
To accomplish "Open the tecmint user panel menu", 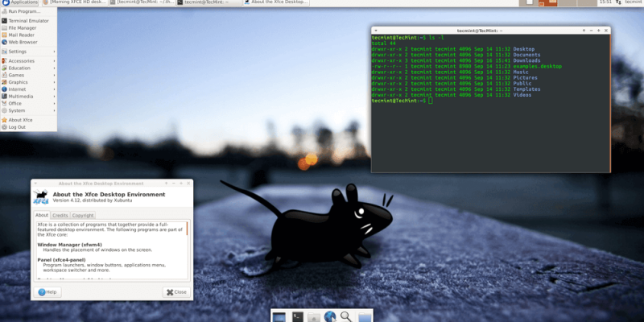I will click(x=634, y=2).
